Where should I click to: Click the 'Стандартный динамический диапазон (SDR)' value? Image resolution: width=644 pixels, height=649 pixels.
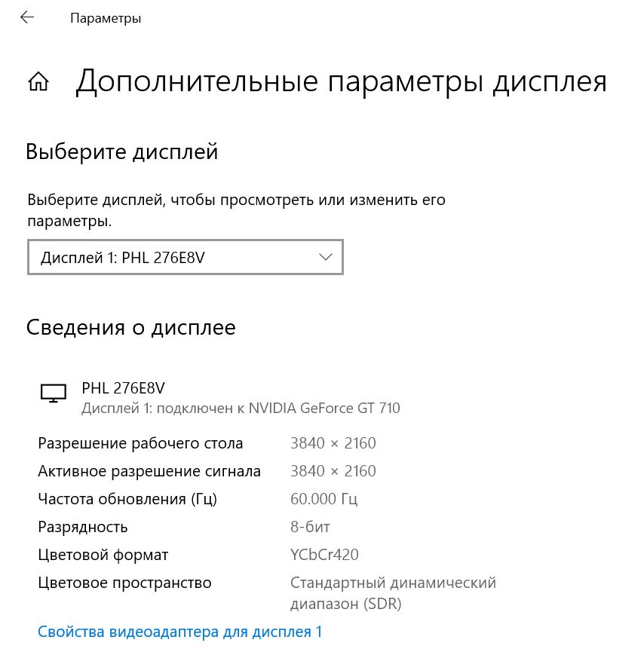coord(393,593)
